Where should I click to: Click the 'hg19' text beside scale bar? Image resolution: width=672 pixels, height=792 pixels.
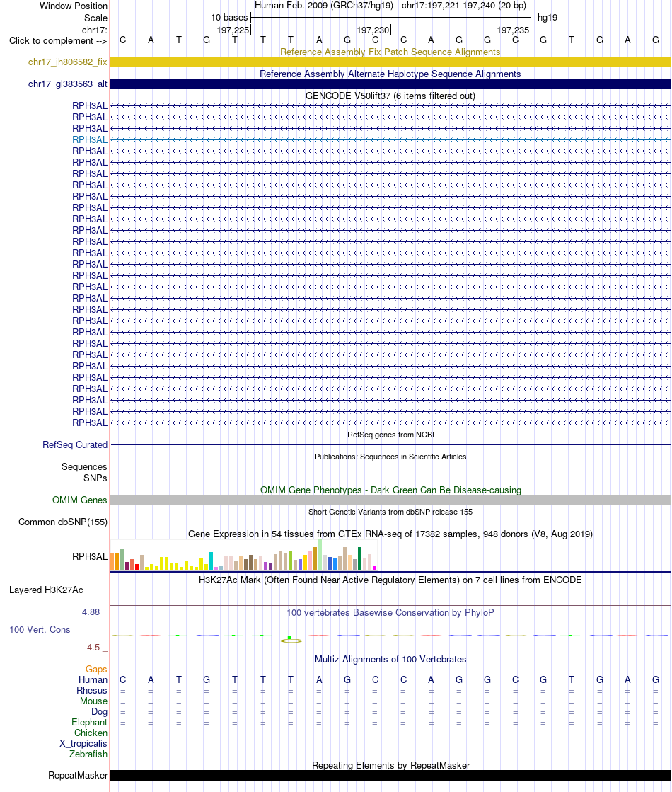(x=548, y=18)
